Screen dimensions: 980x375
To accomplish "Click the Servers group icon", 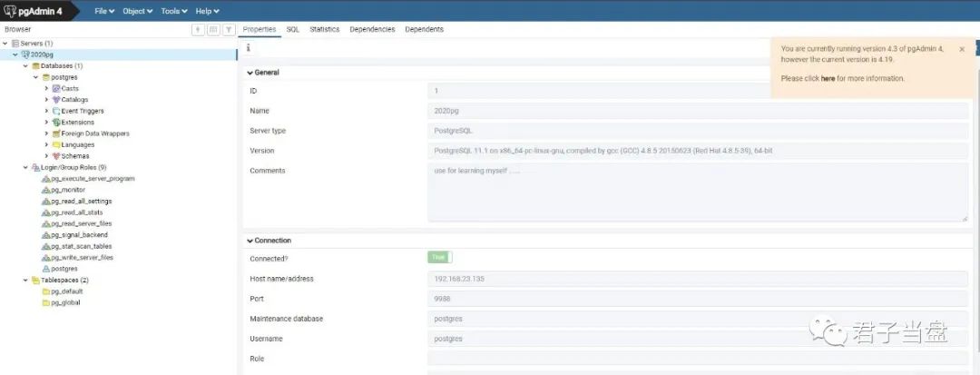I will click(x=15, y=44).
